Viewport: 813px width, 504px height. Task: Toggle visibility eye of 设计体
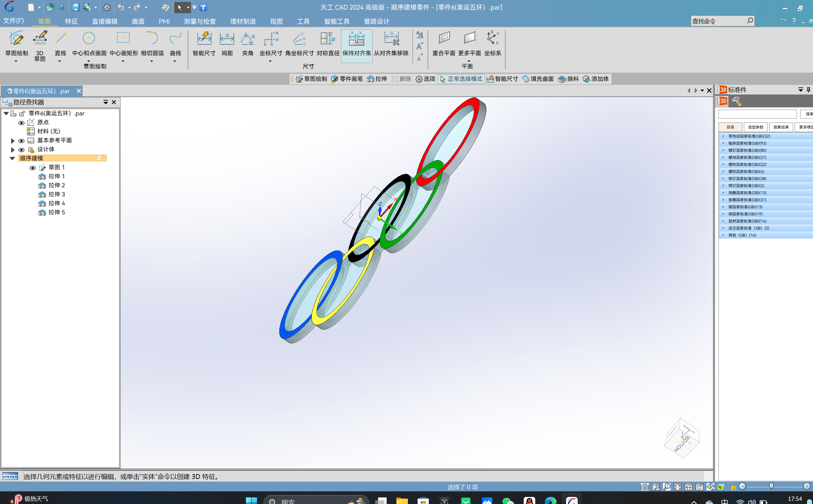click(x=21, y=150)
